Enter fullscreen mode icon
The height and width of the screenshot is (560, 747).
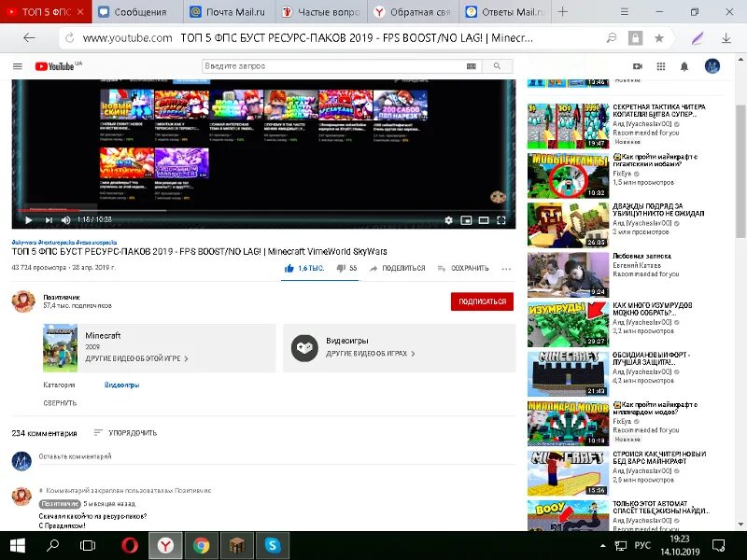click(501, 220)
